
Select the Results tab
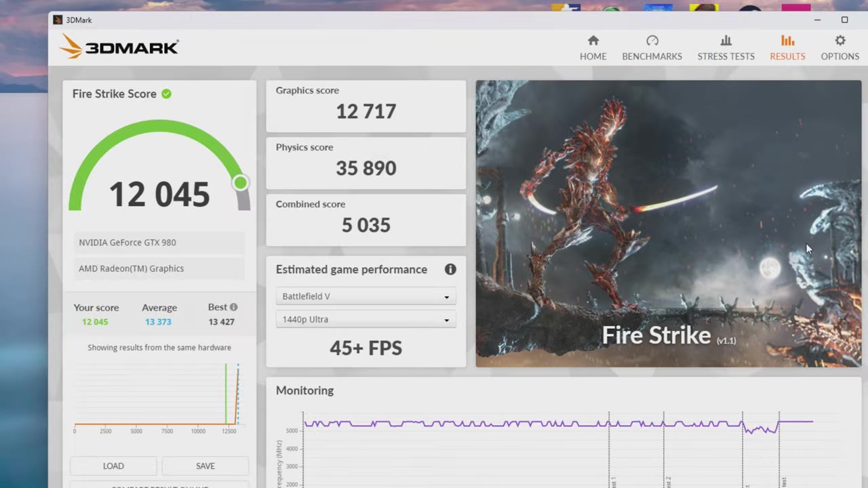coord(787,48)
